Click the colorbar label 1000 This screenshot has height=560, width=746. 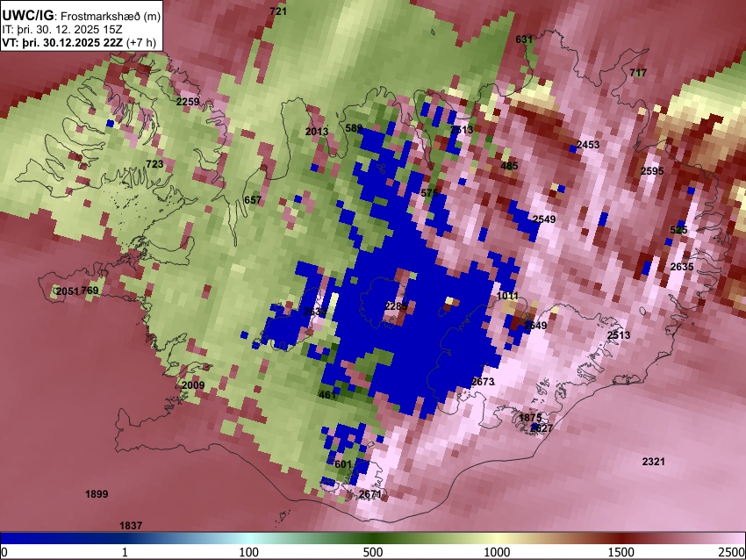click(x=497, y=552)
